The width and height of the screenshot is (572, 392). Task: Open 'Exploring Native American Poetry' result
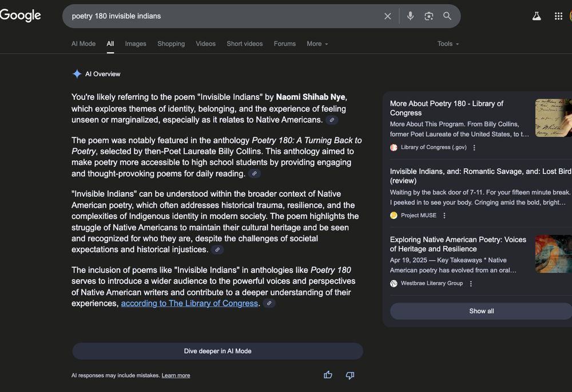[458, 244]
